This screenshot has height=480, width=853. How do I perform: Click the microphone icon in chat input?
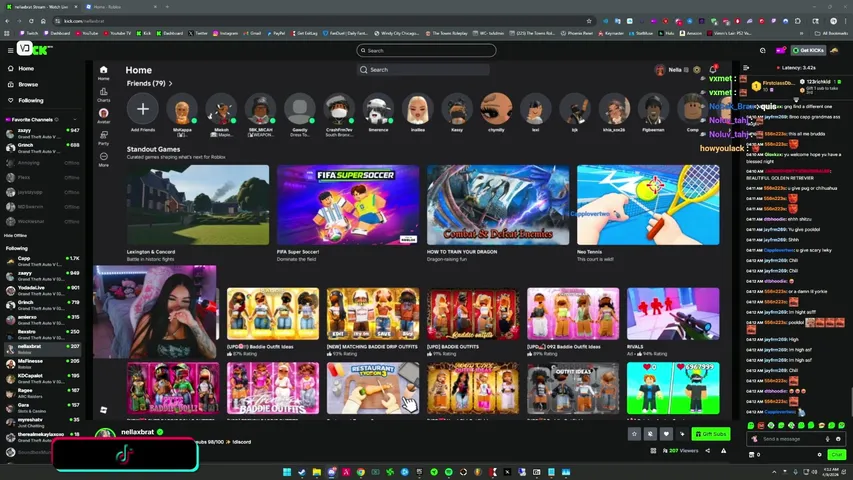[827, 439]
